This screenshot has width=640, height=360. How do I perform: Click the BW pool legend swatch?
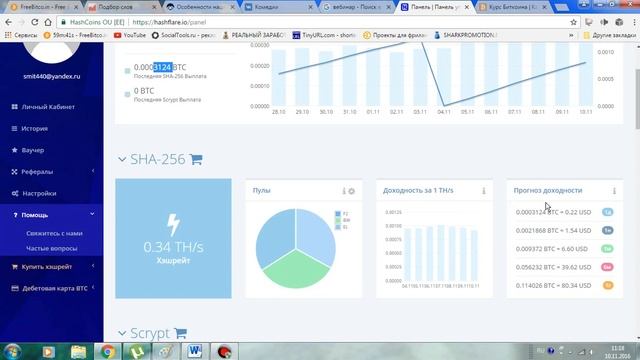coord(338,220)
